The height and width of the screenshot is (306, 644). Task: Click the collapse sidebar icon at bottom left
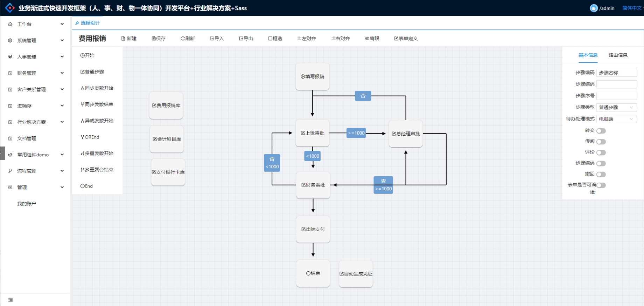pos(10,300)
